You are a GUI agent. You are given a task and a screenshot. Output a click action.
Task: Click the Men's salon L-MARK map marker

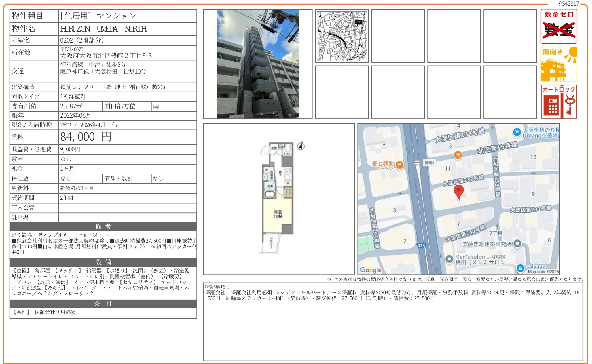[x=449, y=259]
